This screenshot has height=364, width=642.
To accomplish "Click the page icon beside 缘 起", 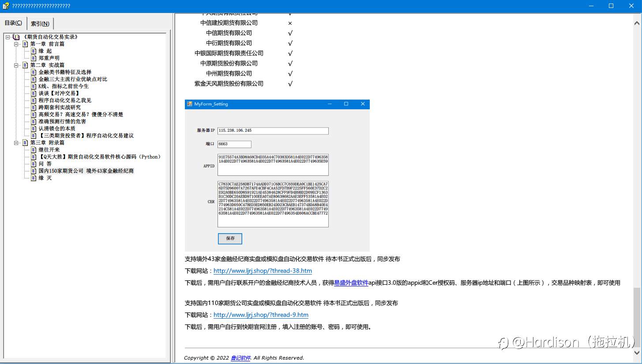I will point(34,51).
